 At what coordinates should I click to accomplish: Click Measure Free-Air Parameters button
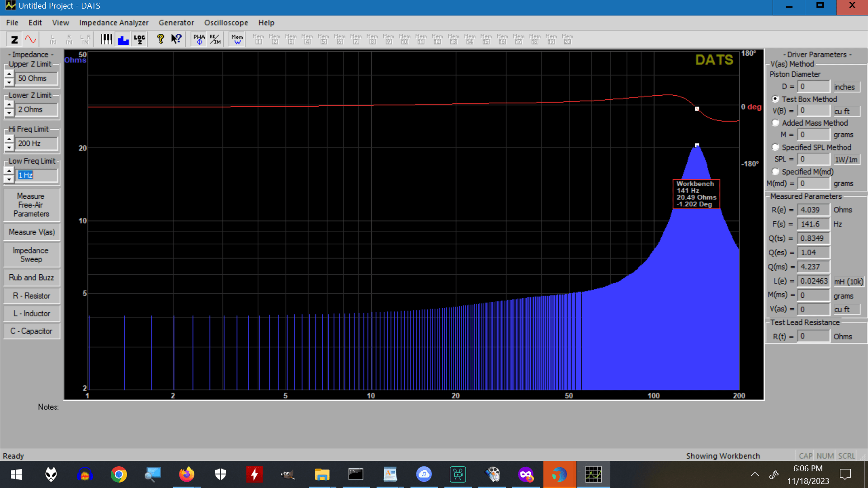coord(31,205)
